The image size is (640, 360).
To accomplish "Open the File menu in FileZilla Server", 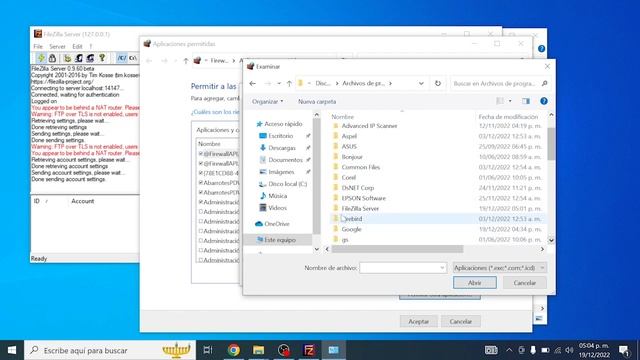I will 38,47.
